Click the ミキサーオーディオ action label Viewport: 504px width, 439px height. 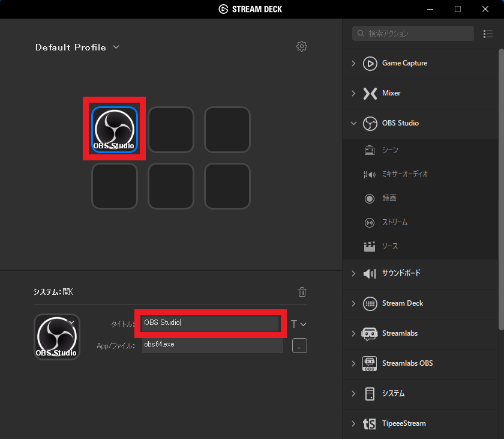(x=405, y=174)
